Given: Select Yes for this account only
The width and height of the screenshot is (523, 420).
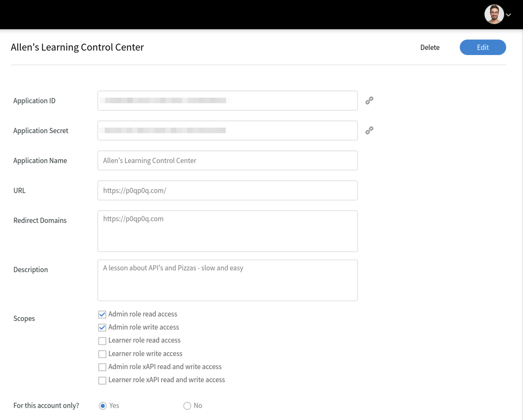Looking at the screenshot, I should click(103, 406).
